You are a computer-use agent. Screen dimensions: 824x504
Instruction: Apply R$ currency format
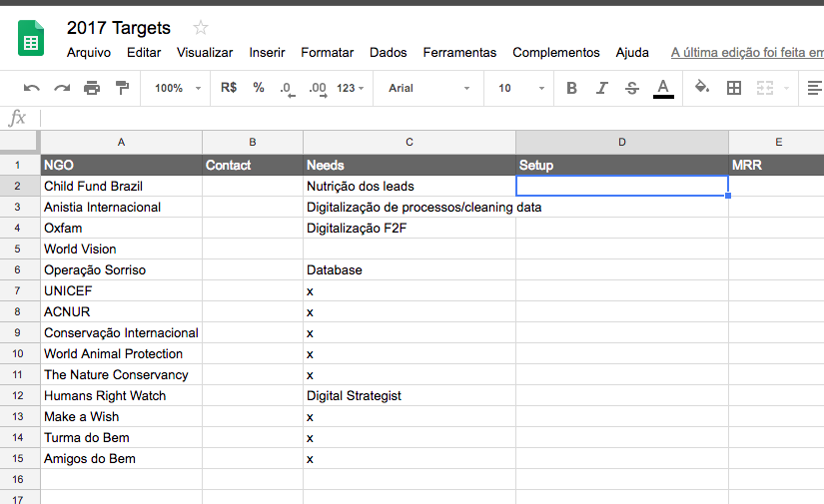tap(229, 88)
